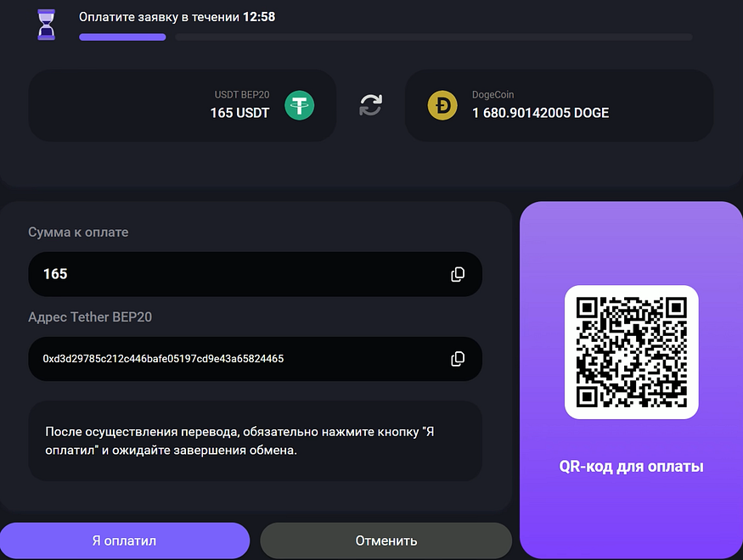This screenshot has width=743, height=560.
Task: Click the yellow DogeCoin logo
Action: (442, 105)
